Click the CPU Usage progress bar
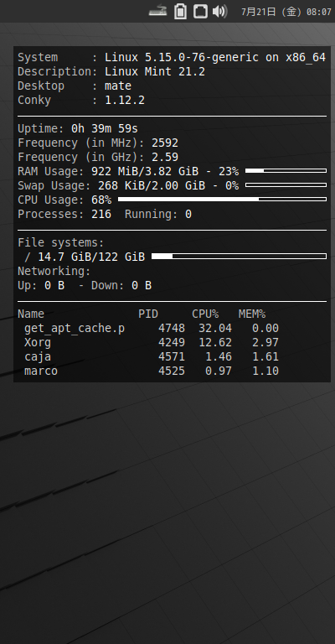The image size is (335, 644). [222, 200]
